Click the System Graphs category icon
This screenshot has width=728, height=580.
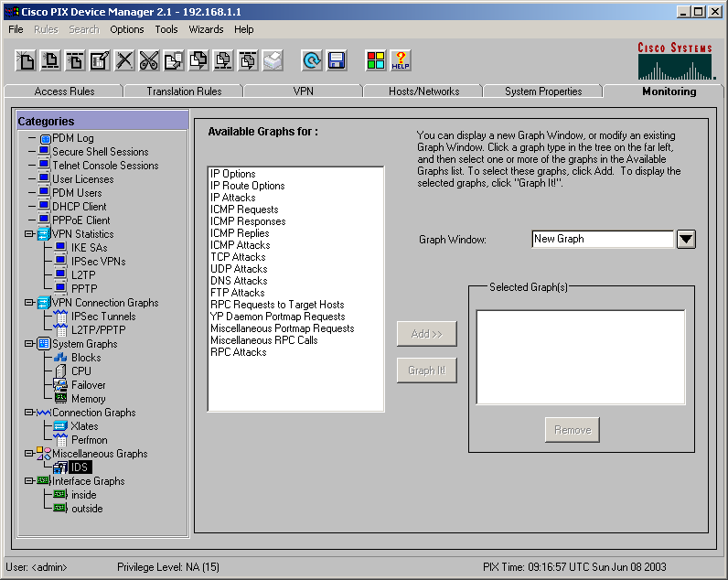44,344
